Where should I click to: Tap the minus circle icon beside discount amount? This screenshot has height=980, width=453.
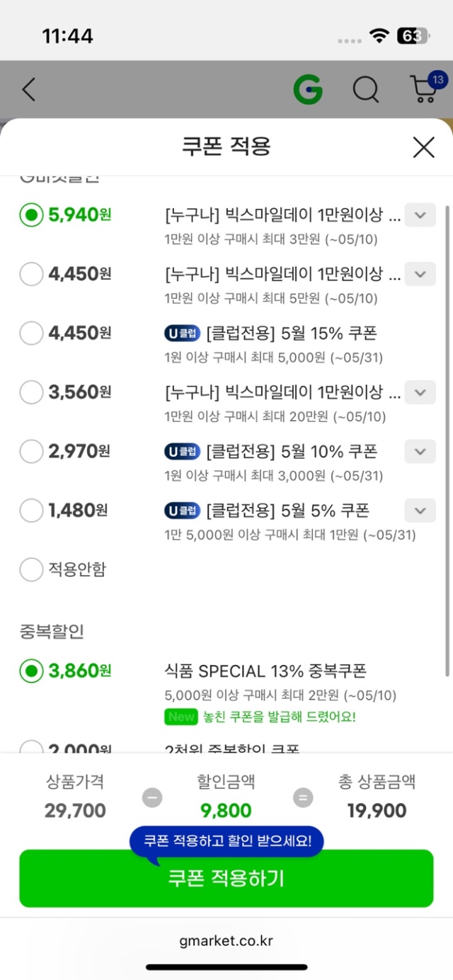pyautogui.click(x=151, y=798)
